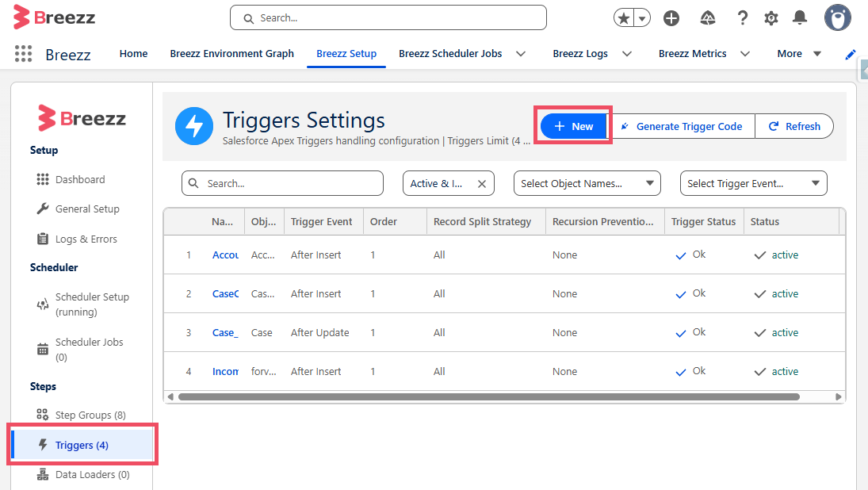The height and width of the screenshot is (490, 868).
Task: Open the Breezz Scheduler Jobs tab
Action: click(x=450, y=54)
